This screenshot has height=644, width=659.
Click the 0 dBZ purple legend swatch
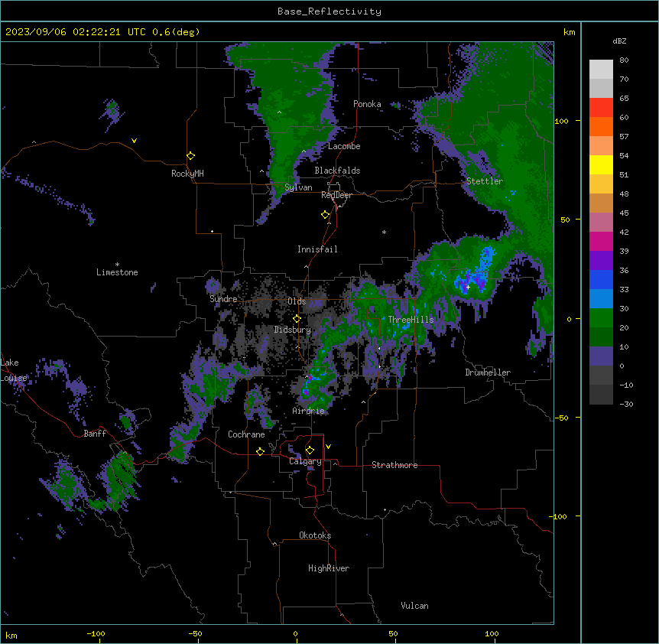pos(601,356)
